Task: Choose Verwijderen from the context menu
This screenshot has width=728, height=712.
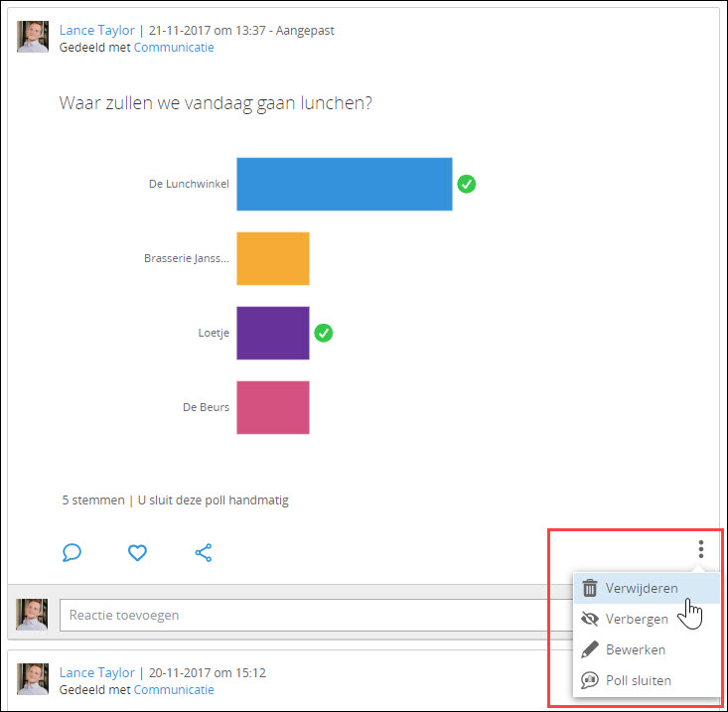Action: click(642, 588)
